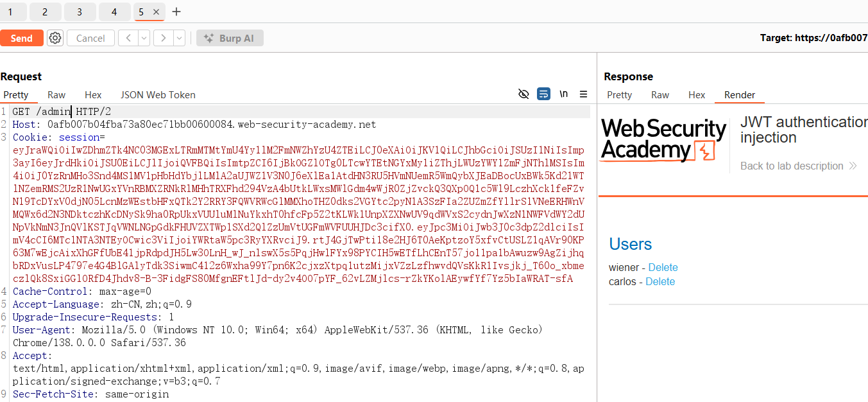Click the JWT authentication lab title
868x402 pixels.
coord(804,130)
